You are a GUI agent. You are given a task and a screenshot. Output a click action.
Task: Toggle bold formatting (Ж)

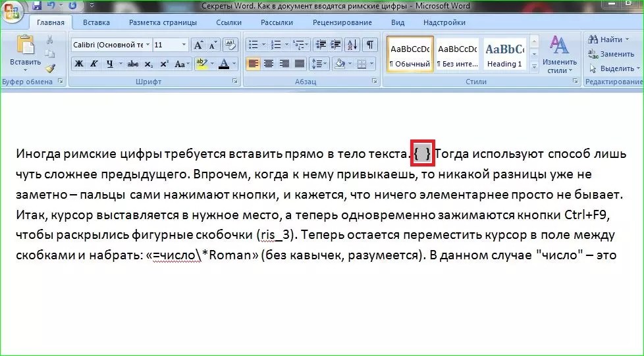(x=79, y=64)
